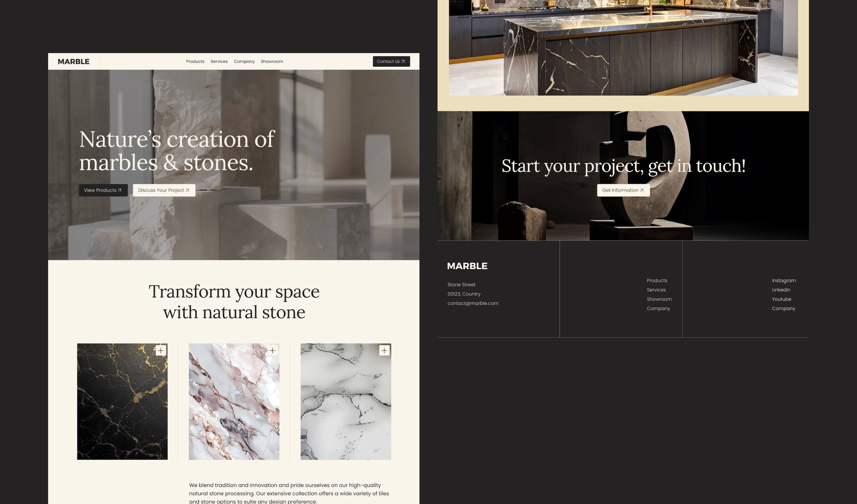
Task: Click the contact@marble.com email link
Action: (473, 303)
